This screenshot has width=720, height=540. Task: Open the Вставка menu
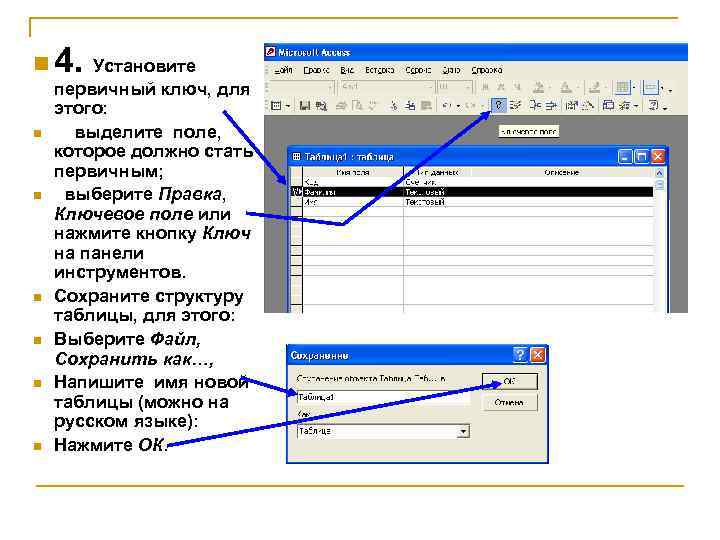(x=380, y=70)
